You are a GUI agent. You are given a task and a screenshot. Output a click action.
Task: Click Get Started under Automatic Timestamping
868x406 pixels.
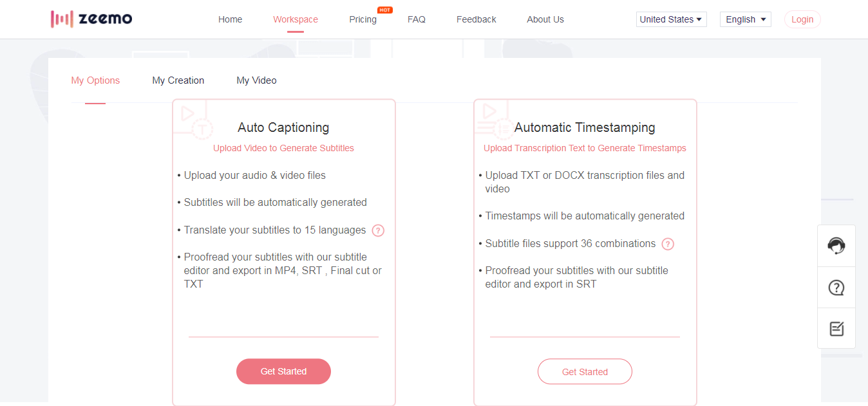pyautogui.click(x=585, y=371)
